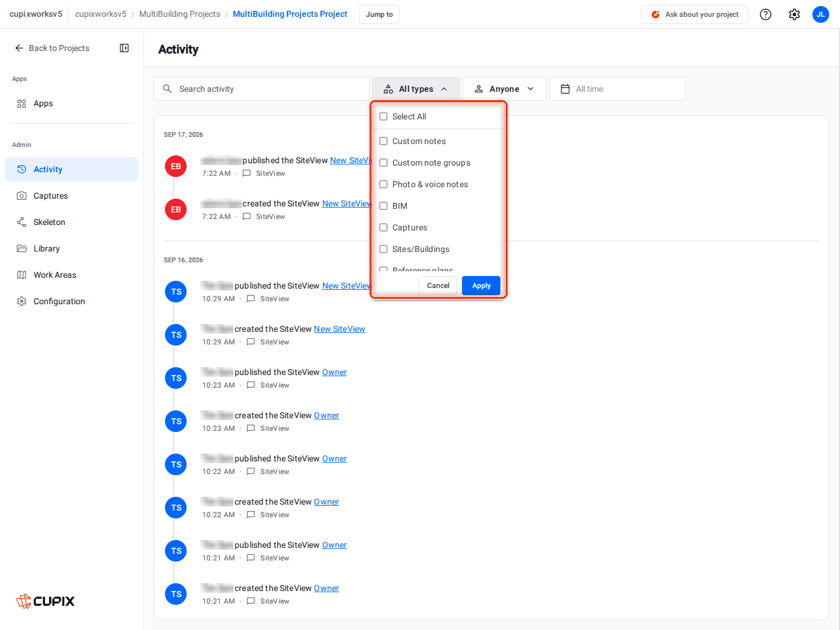Enable the BIM type filter

[383, 206]
